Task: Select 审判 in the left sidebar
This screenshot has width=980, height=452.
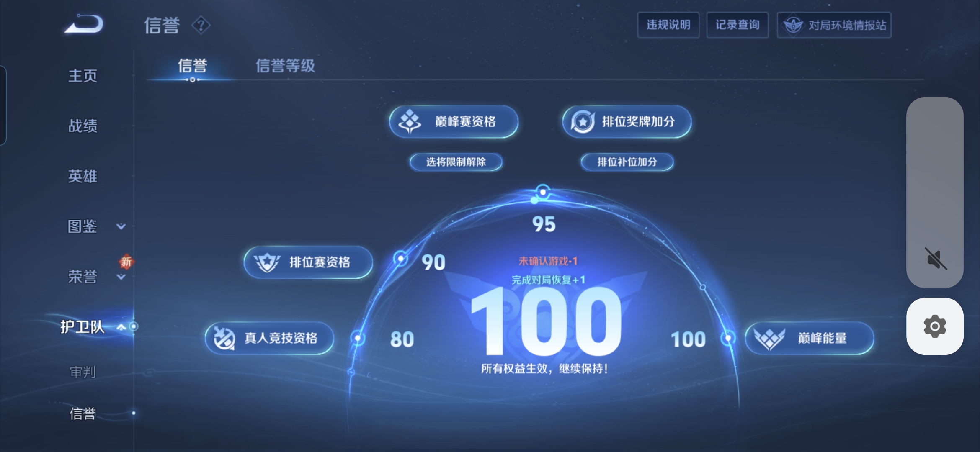Action: (x=82, y=371)
